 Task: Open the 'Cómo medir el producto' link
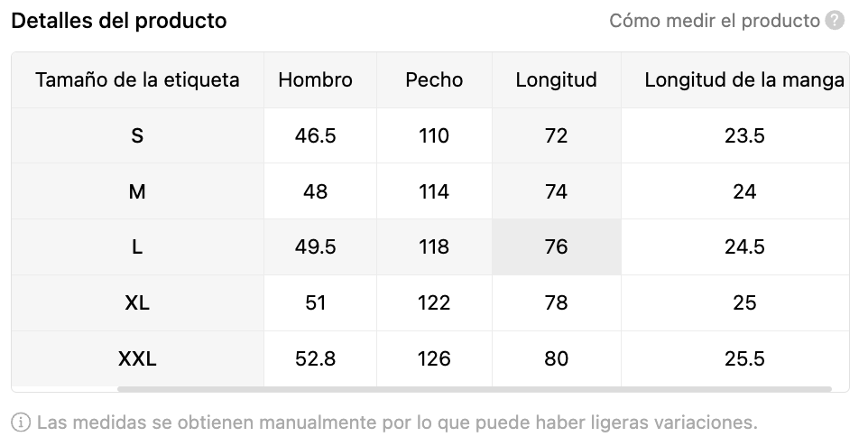714,21
